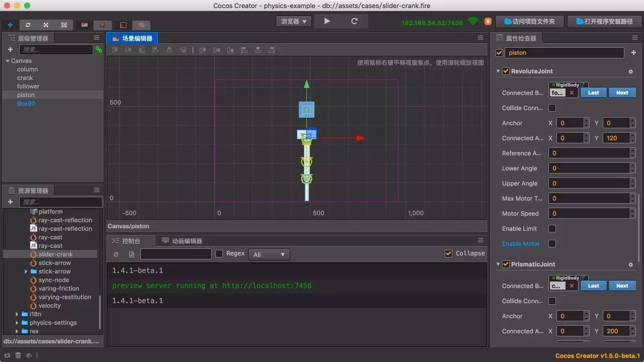The width and height of the screenshot is (644, 362).
Task: Expand the res folder in assets
Action: point(17,331)
